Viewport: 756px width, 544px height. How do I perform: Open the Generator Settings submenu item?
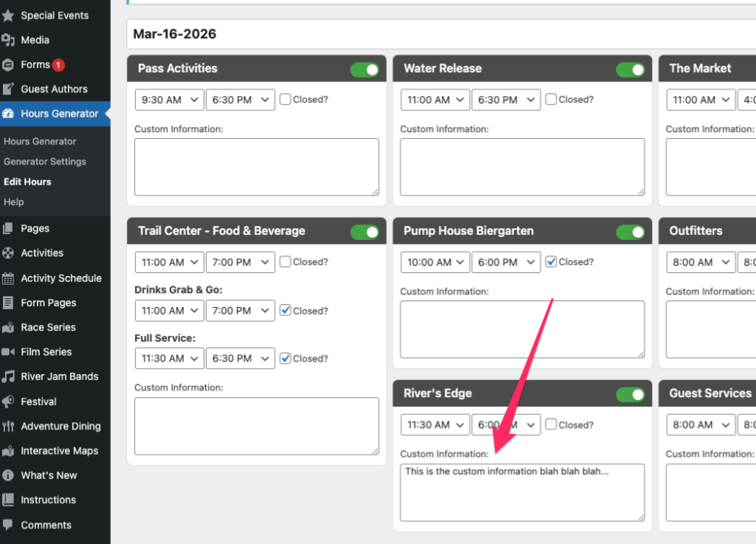pyautogui.click(x=45, y=162)
